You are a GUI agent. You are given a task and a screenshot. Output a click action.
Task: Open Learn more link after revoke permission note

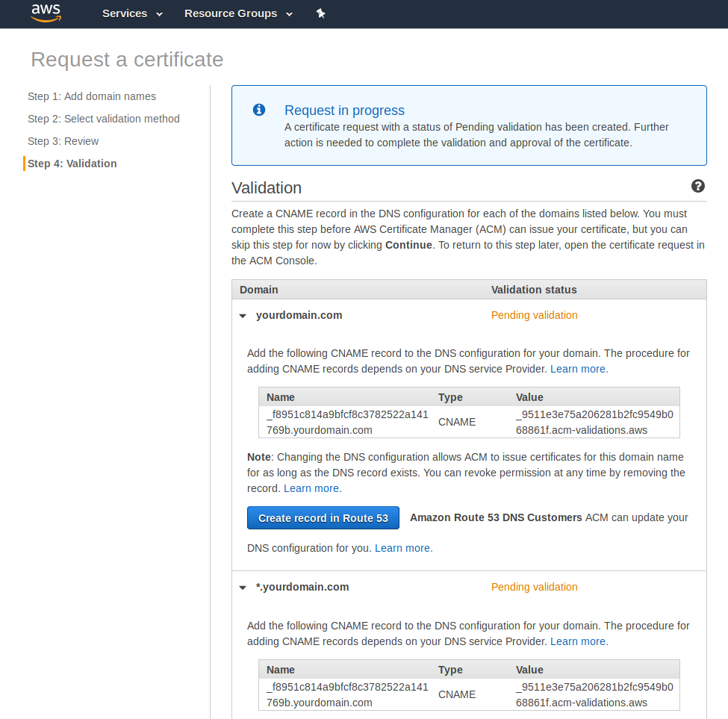point(312,488)
